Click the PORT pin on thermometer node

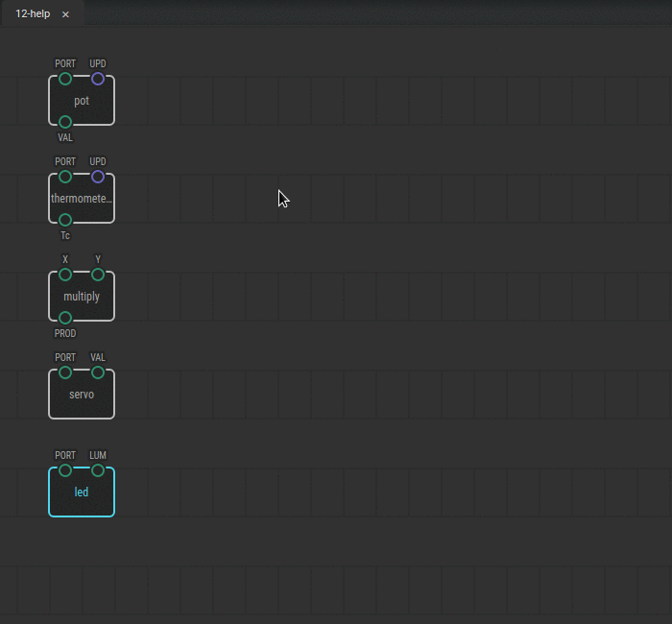[x=65, y=177]
